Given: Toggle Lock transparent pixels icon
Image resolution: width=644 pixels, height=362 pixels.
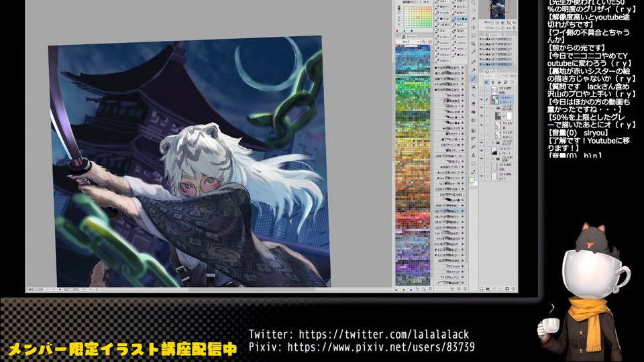Looking at the screenshot, I should coord(506,82).
